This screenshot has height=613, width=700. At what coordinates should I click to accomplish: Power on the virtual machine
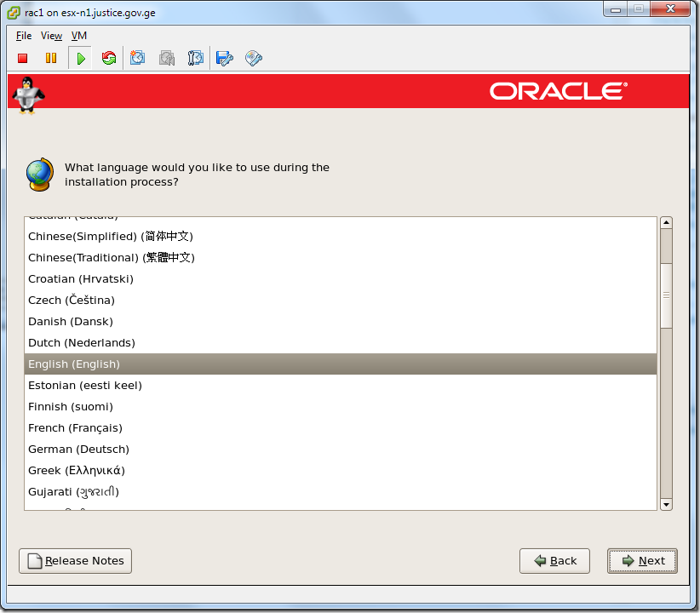pyautogui.click(x=79, y=58)
